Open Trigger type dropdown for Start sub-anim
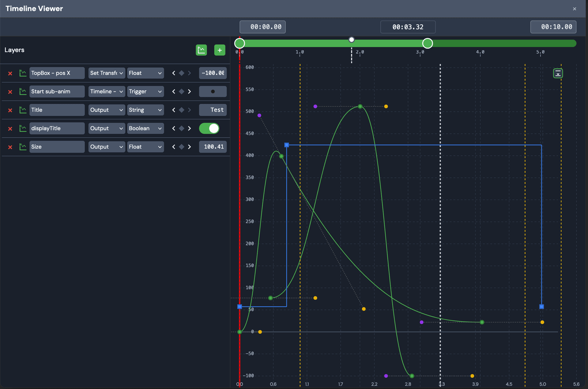 [145, 91]
